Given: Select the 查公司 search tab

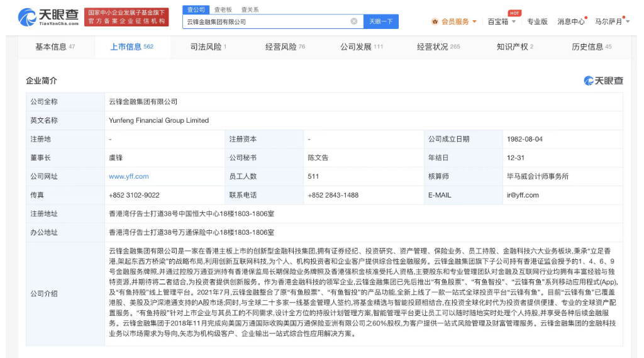Looking at the screenshot, I should point(196,9).
